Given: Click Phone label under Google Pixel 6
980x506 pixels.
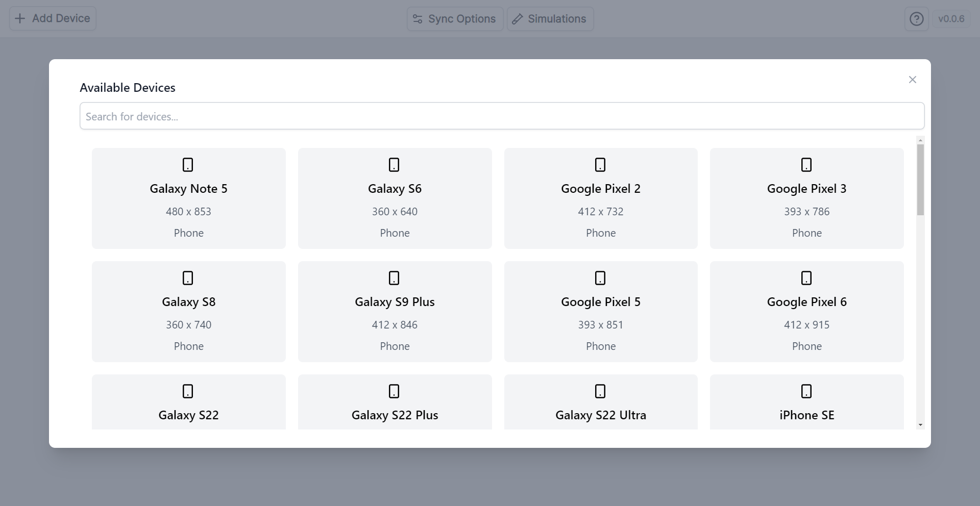Looking at the screenshot, I should point(807,346).
